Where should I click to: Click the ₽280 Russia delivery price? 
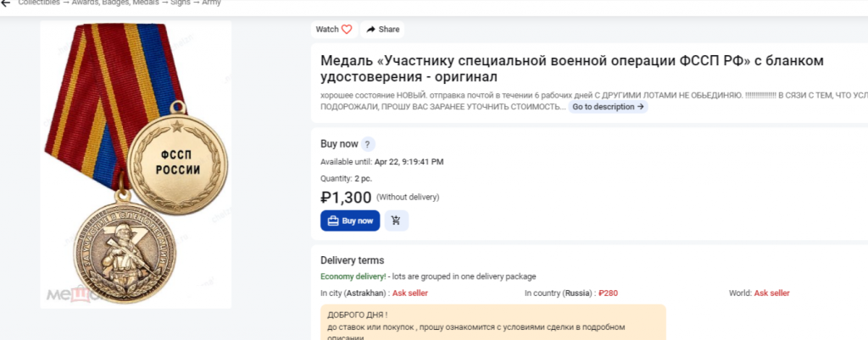[x=608, y=293]
